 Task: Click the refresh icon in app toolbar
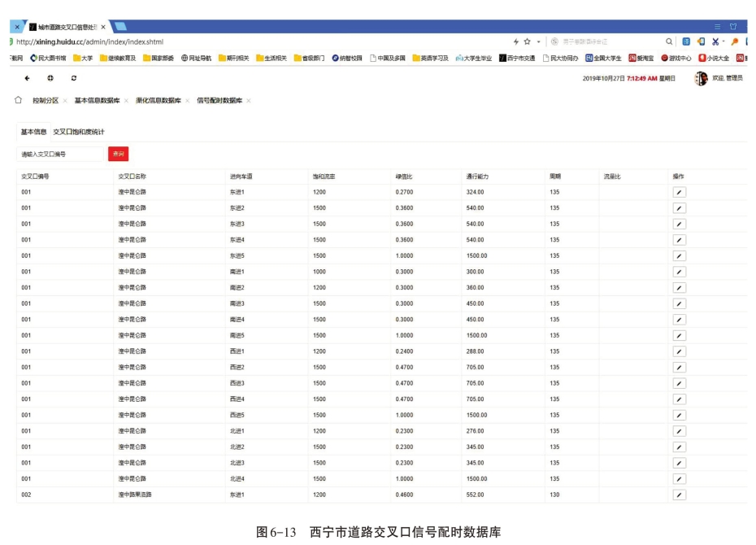74,78
